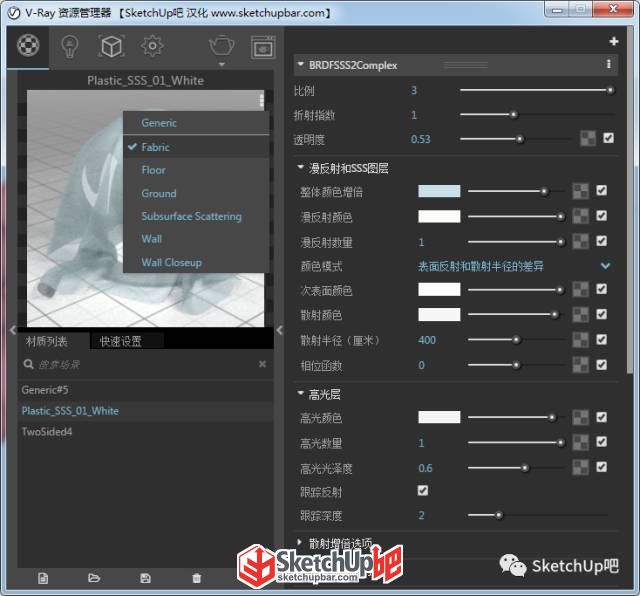Image resolution: width=640 pixels, height=596 pixels.
Task: Toggle 透明度 texture checkbox
Action: (x=608, y=138)
